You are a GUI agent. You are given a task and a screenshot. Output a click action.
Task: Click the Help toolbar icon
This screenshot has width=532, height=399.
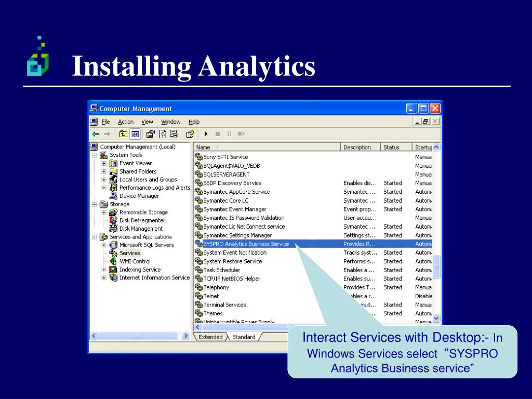[190, 134]
